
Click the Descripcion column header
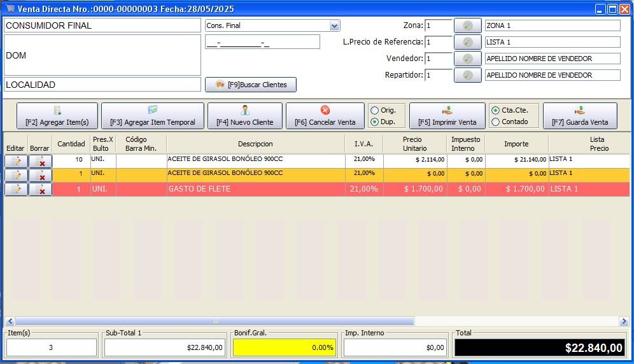coord(255,144)
